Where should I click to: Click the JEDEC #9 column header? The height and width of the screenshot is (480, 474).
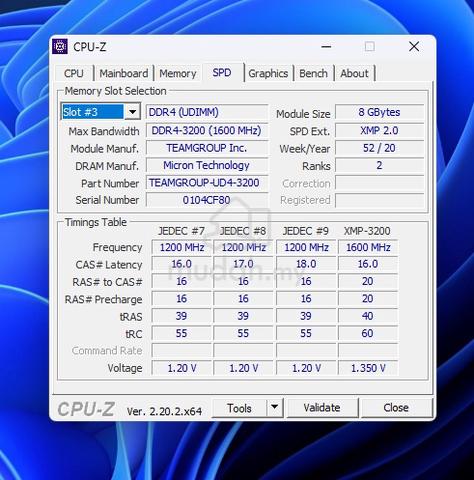pos(306,231)
